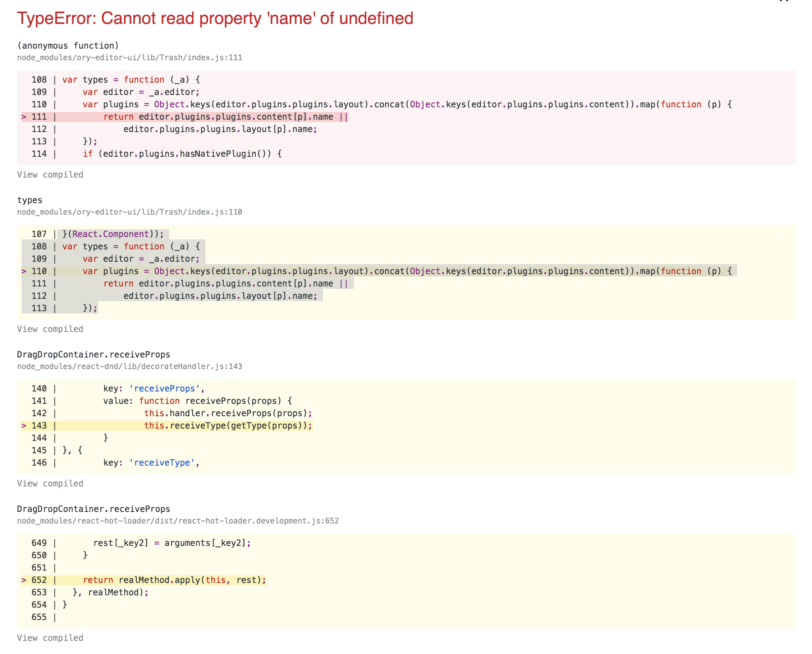Viewport: 812px width, 654px height.
Task: Expand View compiled under the types frame
Action: (x=50, y=329)
